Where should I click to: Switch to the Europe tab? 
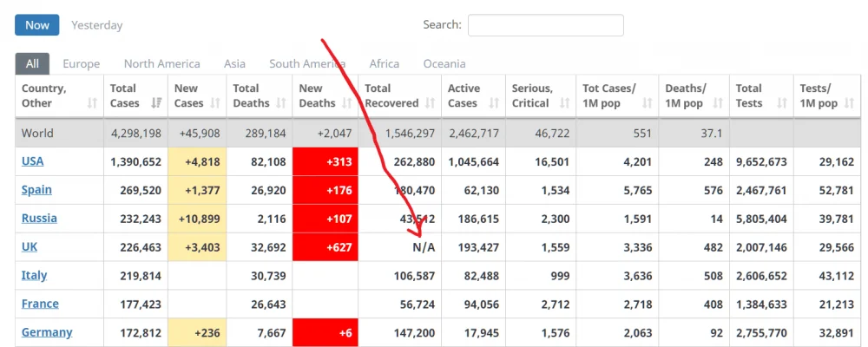tap(82, 63)
